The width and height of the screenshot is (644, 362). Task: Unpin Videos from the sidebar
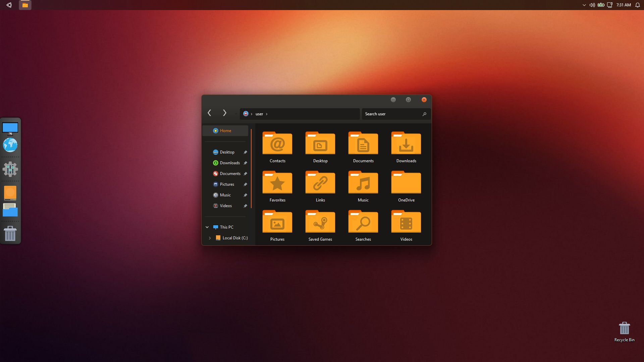[x=245, y=206]
